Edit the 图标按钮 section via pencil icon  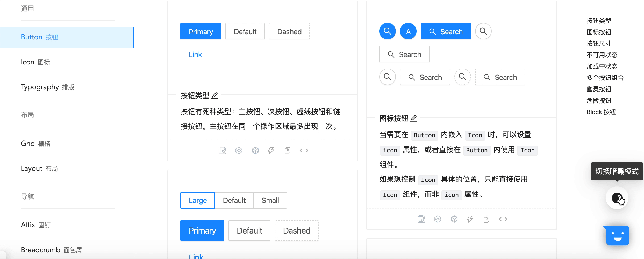click(x=414, y=119)
